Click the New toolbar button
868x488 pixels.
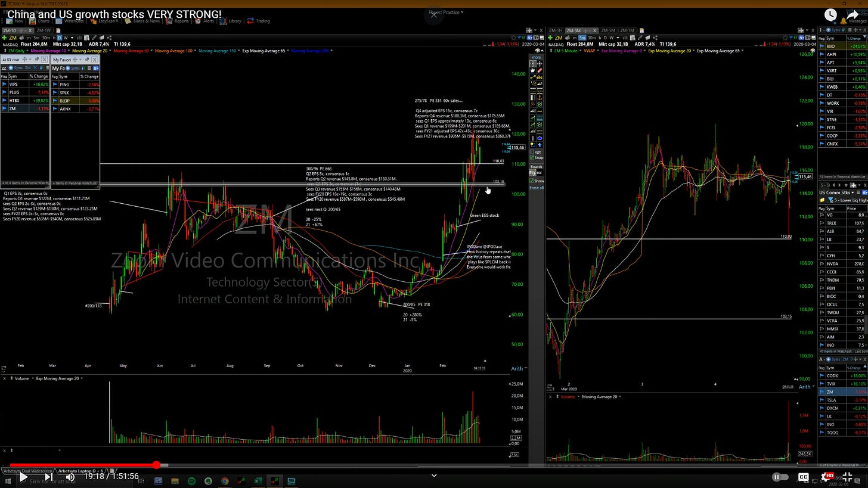click(16, 21)
